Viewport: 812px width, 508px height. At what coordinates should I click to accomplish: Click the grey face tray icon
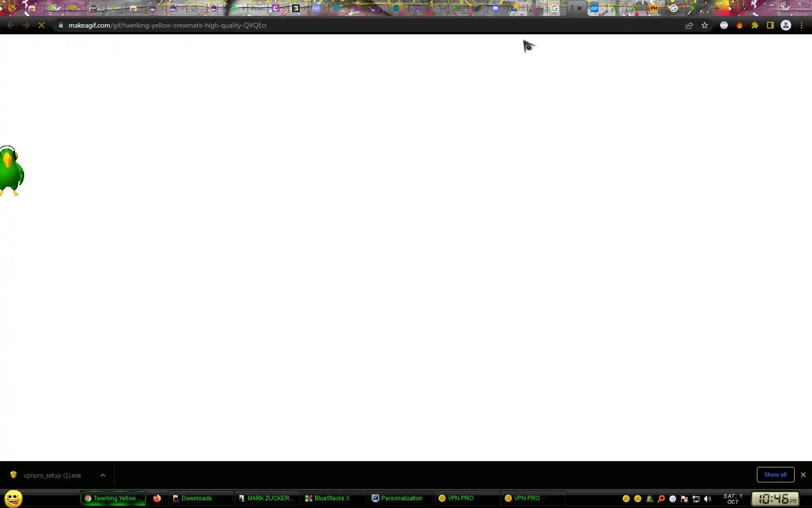click(x=673, y=499)
